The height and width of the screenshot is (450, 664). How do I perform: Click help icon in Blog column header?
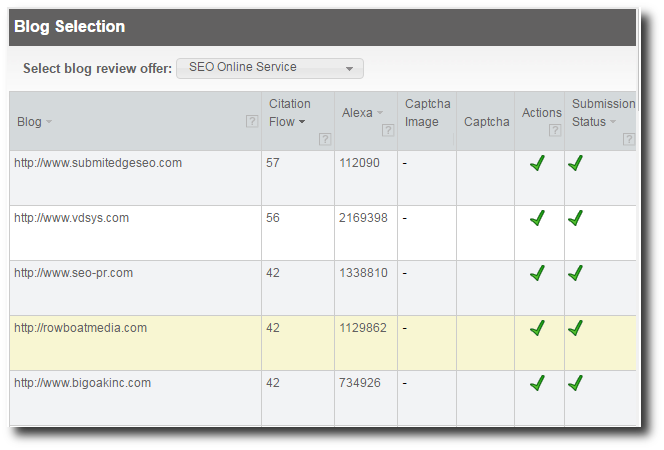(252, 121)
